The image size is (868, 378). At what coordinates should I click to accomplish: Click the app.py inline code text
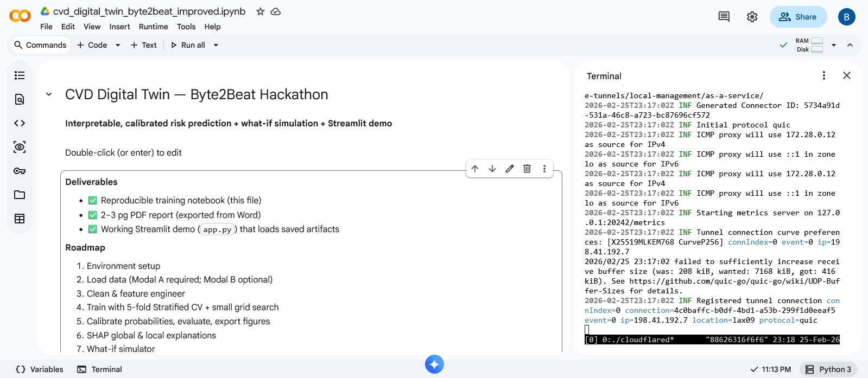tap(217, 229)
